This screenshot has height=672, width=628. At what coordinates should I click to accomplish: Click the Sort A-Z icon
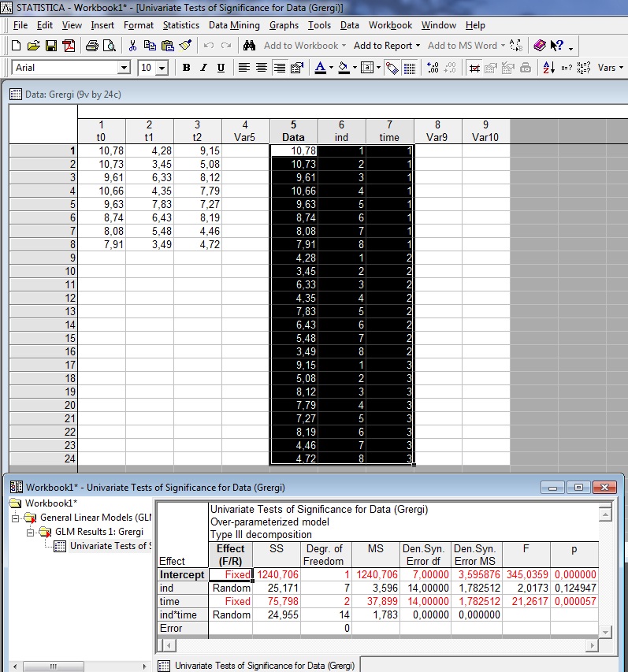(550, 68)
